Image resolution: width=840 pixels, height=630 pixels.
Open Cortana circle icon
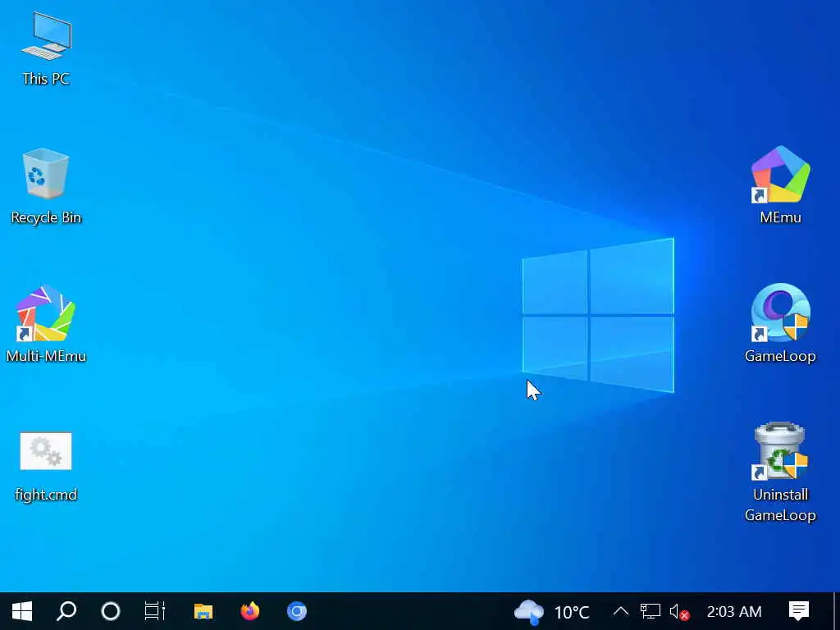click(x=111, y=611)
